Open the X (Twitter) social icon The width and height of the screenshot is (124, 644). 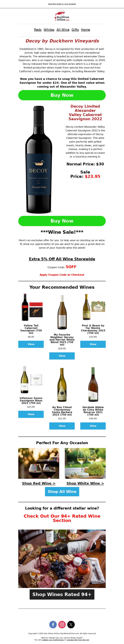(71, 624)
